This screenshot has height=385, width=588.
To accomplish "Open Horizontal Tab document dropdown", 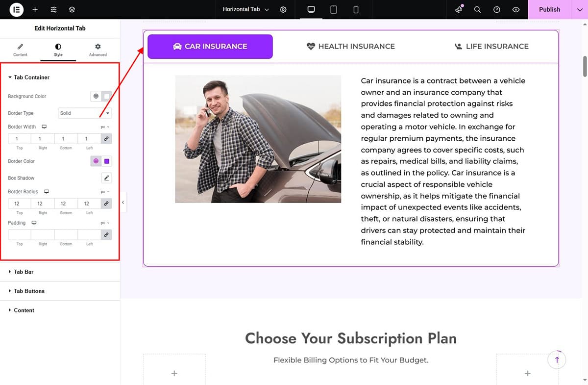I will pyautogui.click(x=245, y=9).
